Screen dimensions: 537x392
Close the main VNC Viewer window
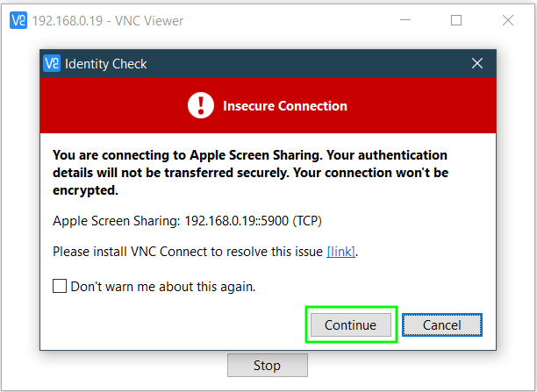(x=508, y=20)
